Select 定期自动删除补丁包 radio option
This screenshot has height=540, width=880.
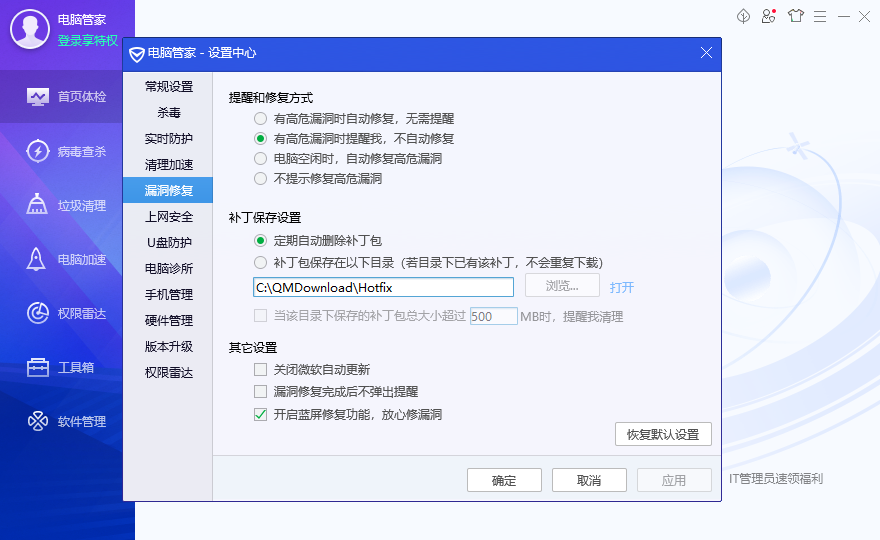click(x=260, y=241)
